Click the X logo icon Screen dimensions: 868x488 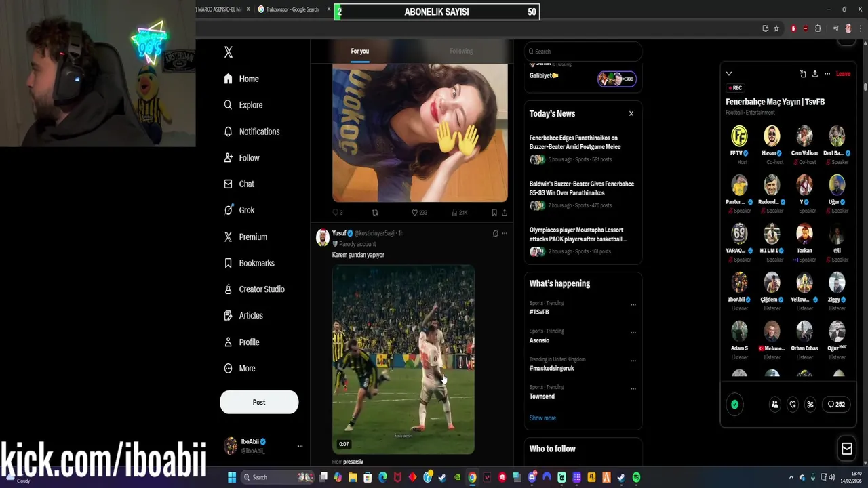coord(229,52)
